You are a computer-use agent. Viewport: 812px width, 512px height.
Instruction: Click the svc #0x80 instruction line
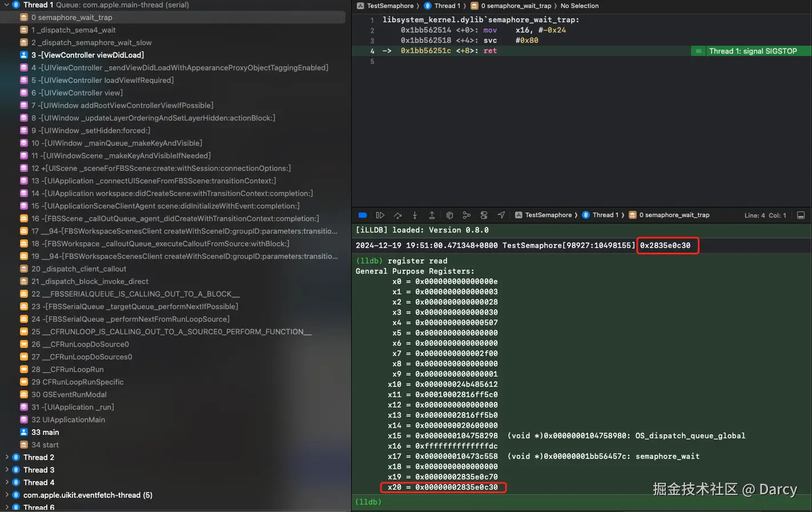coord(469,41)
